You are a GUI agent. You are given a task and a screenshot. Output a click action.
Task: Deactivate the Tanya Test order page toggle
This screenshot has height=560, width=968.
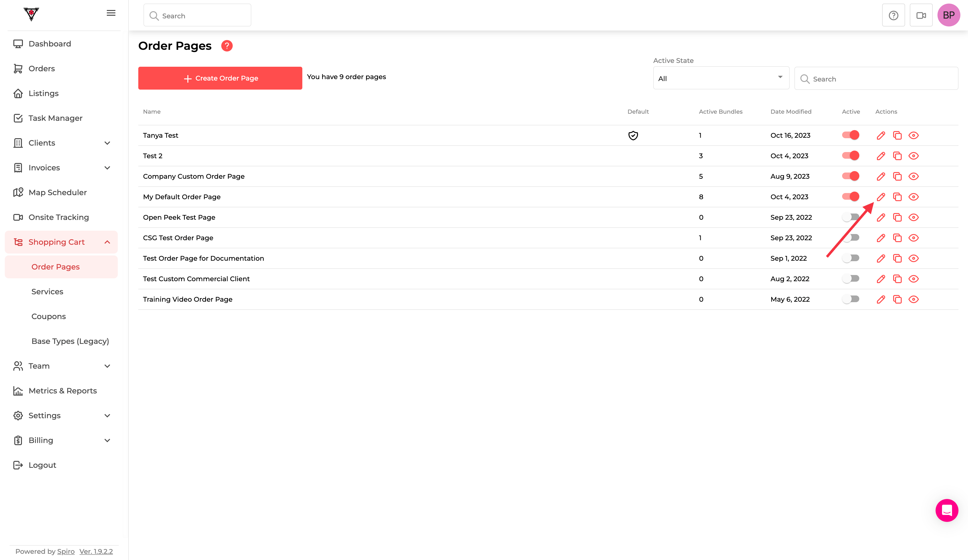(x=850, y=135)
